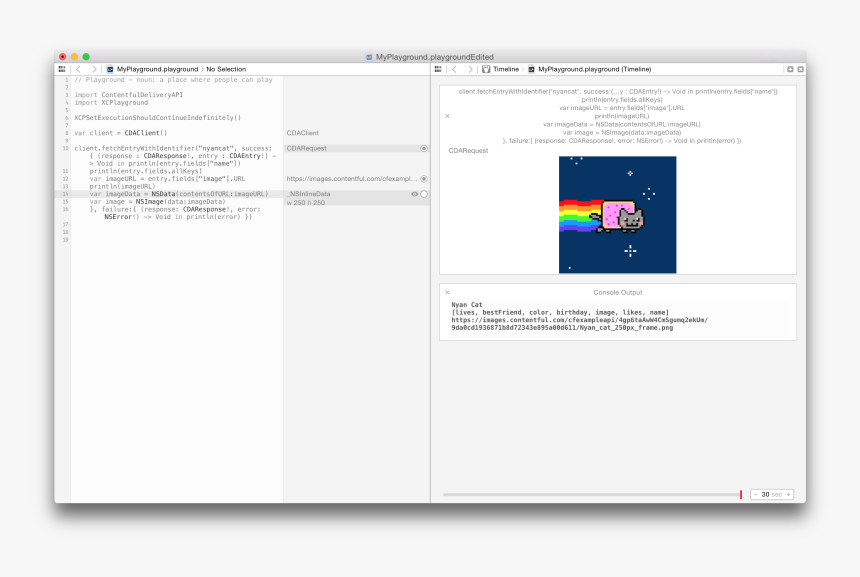Toggle value history for the image URL result

pos(424,179)
